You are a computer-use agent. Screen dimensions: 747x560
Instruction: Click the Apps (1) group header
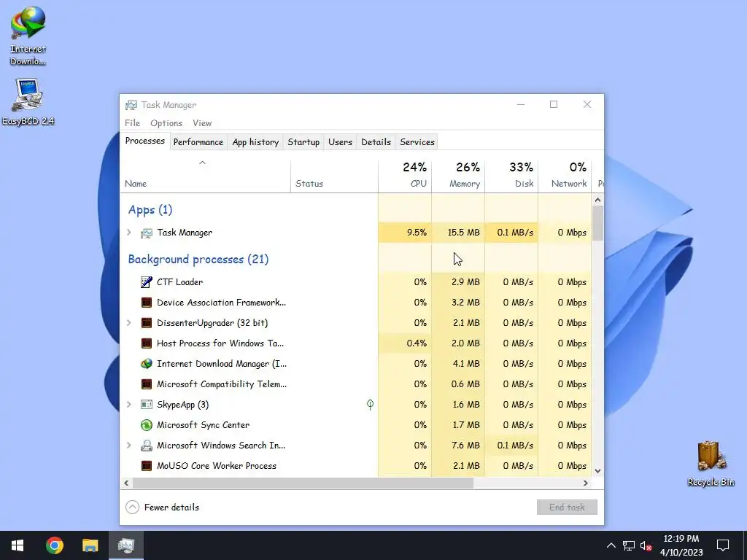(150, 210)
